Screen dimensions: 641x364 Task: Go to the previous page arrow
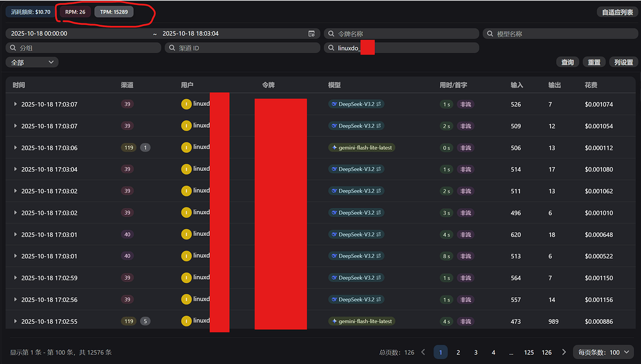(x=423, y=352)
